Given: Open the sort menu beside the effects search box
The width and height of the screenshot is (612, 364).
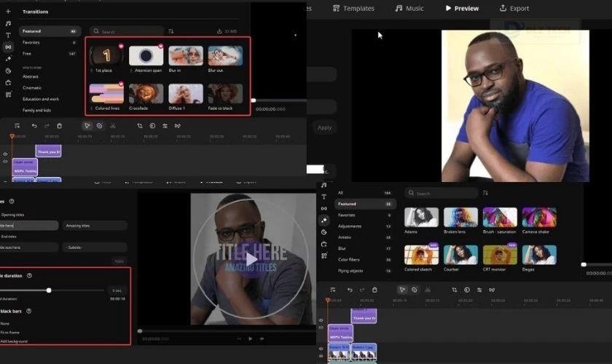Looking at the screenshot, I should tap(485, 193).
